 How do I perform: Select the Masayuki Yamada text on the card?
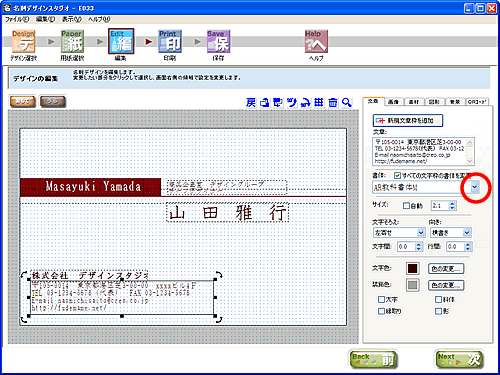93,186
